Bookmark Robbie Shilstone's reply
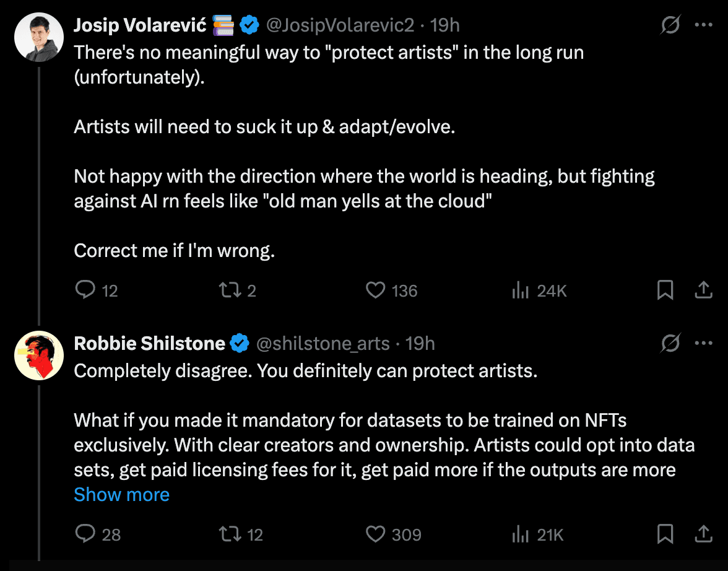 click(x=665, y=534)
